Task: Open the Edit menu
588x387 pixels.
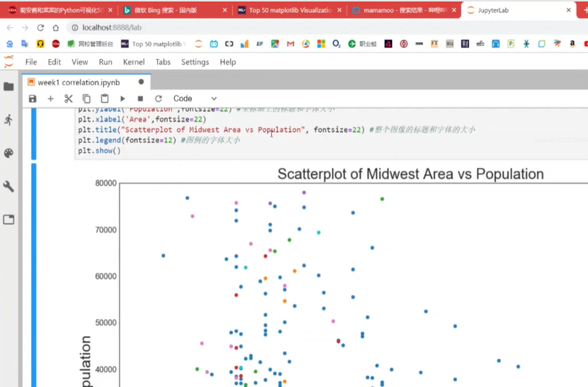Action: [x=54, y=62]
